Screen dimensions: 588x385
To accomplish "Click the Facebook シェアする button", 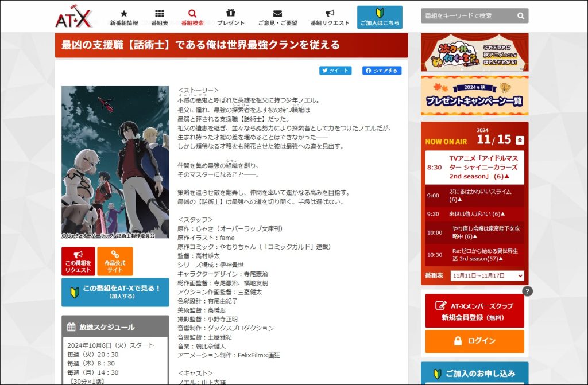I will click(x=382, y=71).
